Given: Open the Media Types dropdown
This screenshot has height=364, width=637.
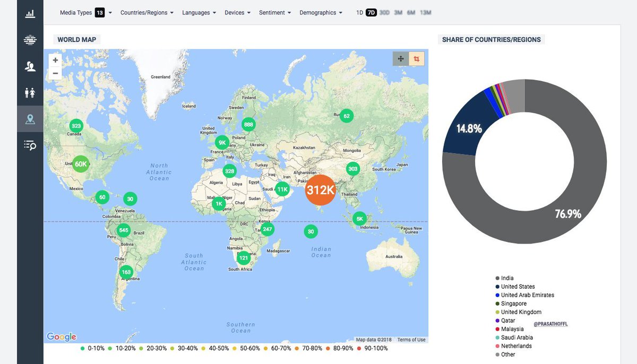Looking at the screenshot, I should pos(85,12).
